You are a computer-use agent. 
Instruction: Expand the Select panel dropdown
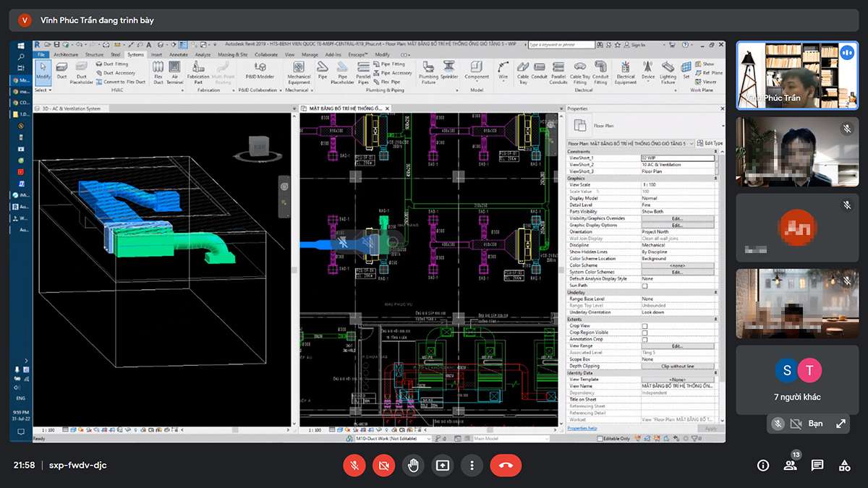[43, 90]
